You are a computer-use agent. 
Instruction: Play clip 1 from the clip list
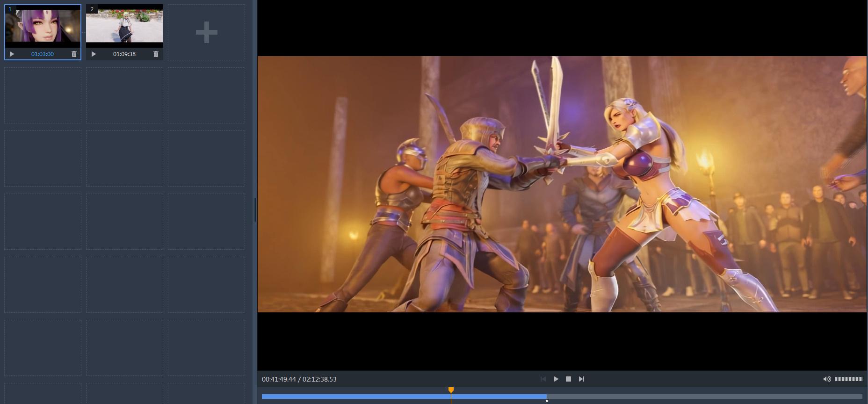pyautogui.click(x=12, y=54)
